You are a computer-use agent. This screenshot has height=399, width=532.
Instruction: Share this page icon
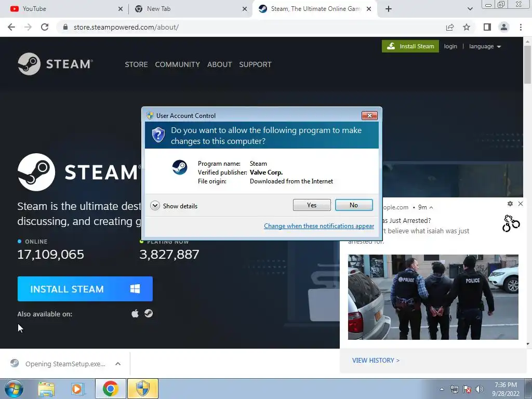(450, 27)
